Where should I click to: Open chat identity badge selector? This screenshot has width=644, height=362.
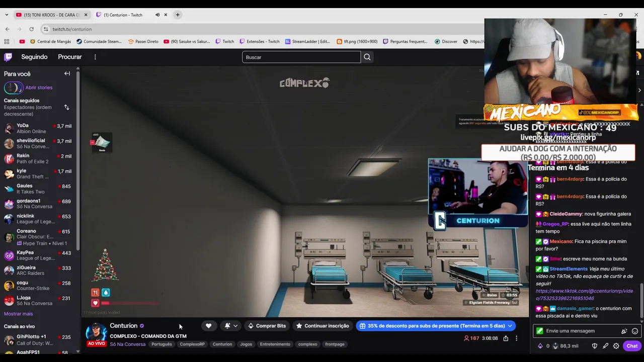point(540,331)
